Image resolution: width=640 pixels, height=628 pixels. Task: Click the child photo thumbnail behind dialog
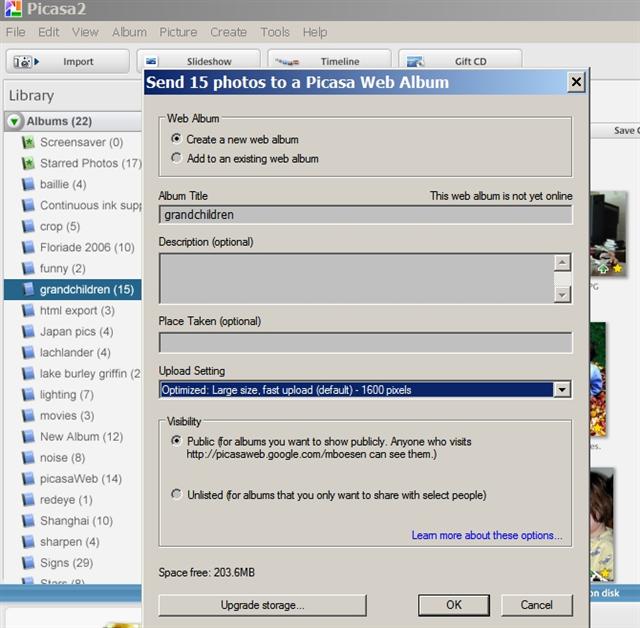click(602, 524)
